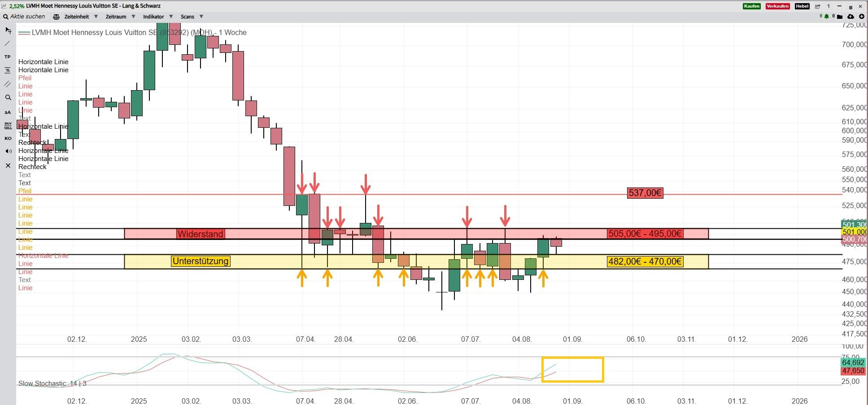Choose the parallel lines channel tool
Screen dimensions: 868x405
tap(8, 84)
